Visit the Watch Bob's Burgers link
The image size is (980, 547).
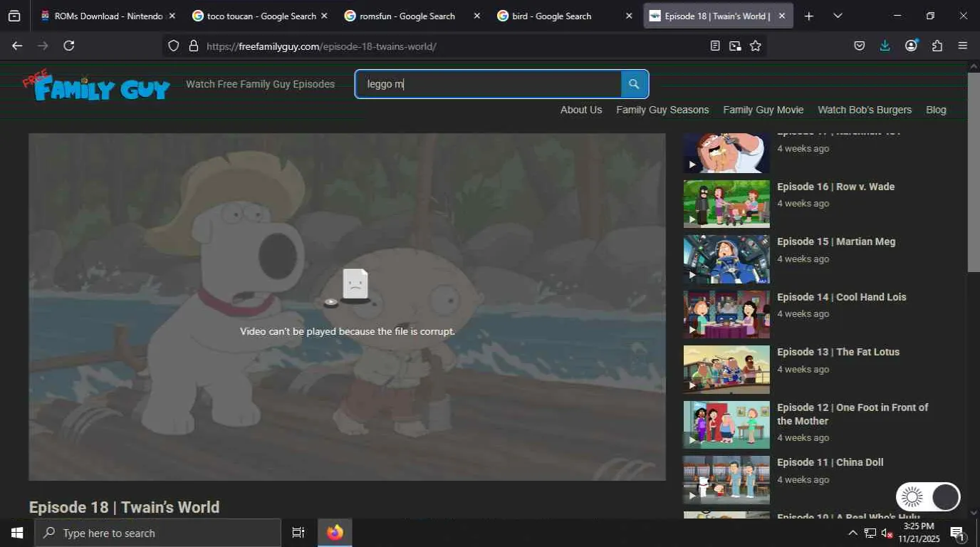(865, 110)
